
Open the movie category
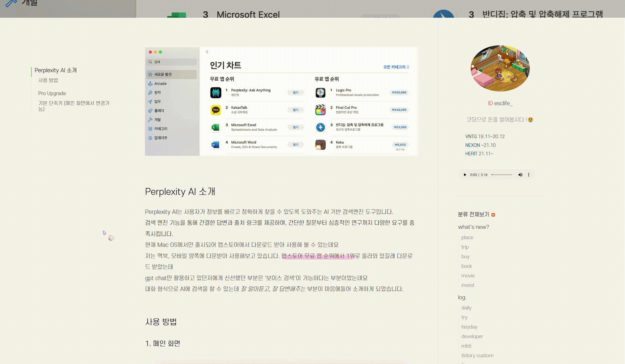click(468, 276)
